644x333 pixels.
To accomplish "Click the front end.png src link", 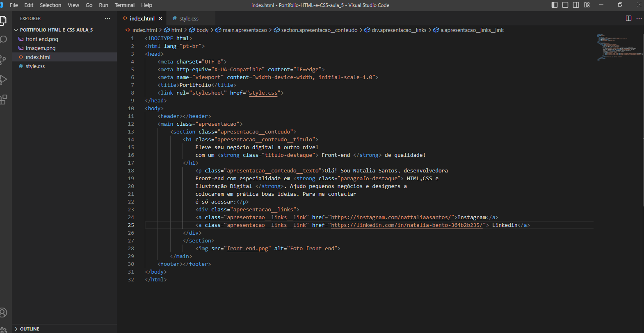I will tap(247, 249).
